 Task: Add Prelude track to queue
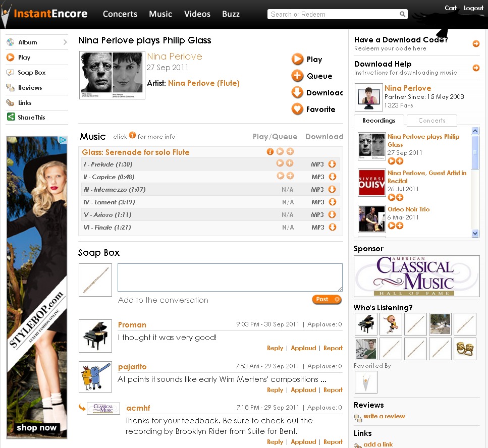point(290,163)
